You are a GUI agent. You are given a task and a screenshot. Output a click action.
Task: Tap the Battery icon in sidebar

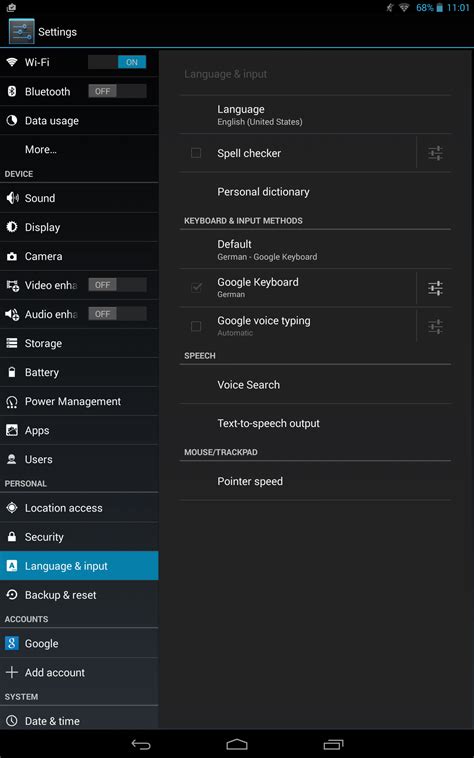pos(12,372)
